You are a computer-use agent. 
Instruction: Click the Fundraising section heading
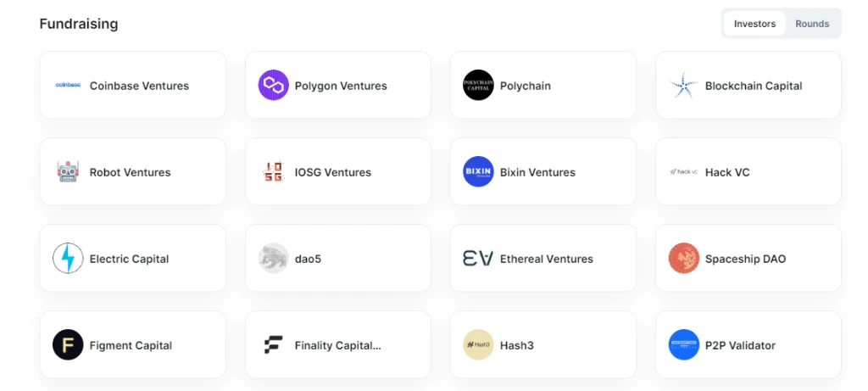point(79,24)
